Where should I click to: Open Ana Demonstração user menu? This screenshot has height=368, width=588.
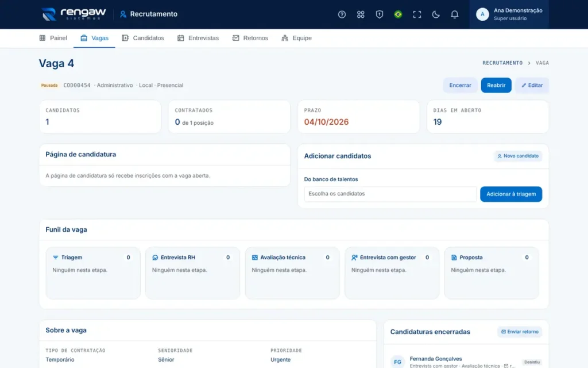[509, 14]
